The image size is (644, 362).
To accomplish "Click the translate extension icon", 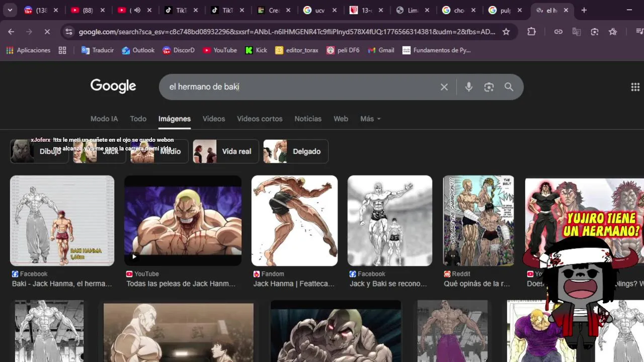I will pos(577,32).
